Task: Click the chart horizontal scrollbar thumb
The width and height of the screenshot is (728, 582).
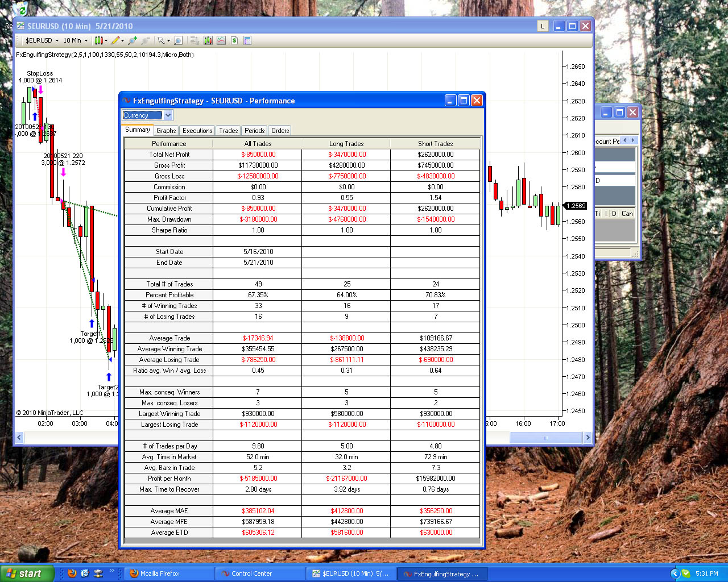Action: click(x=546, y=437)
